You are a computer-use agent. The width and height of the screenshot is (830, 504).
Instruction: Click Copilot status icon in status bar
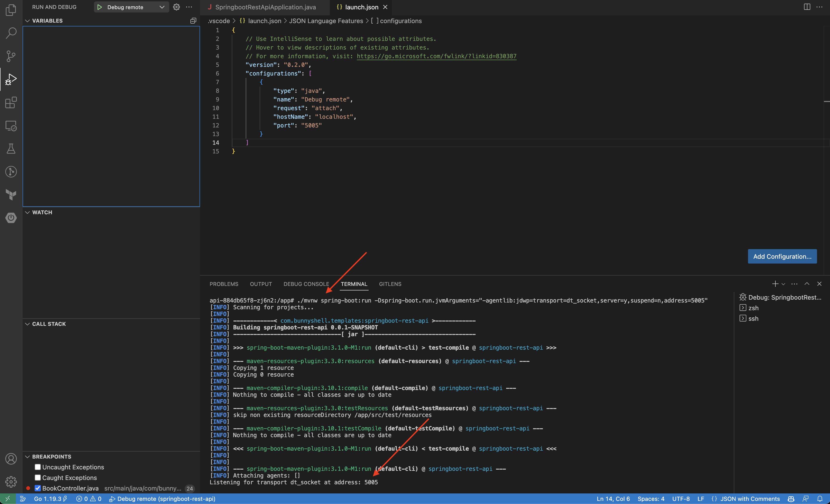pyautogui.click(x=791, y=499)
